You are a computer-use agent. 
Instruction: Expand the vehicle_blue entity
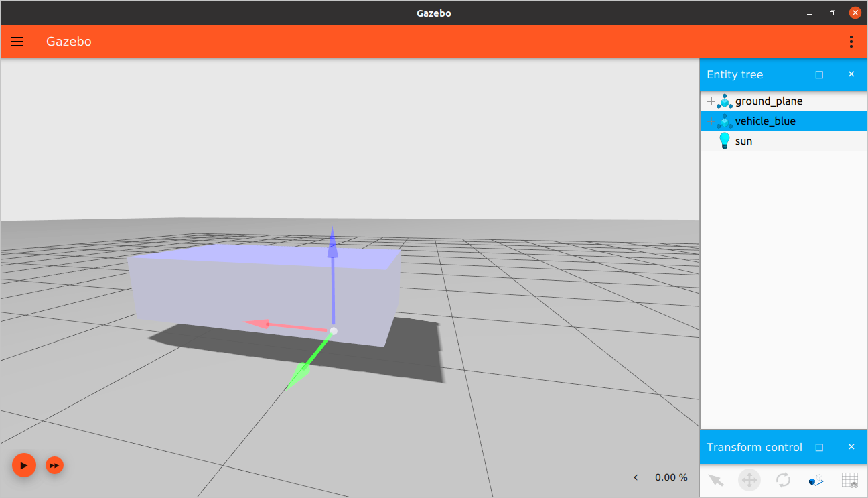711,121
